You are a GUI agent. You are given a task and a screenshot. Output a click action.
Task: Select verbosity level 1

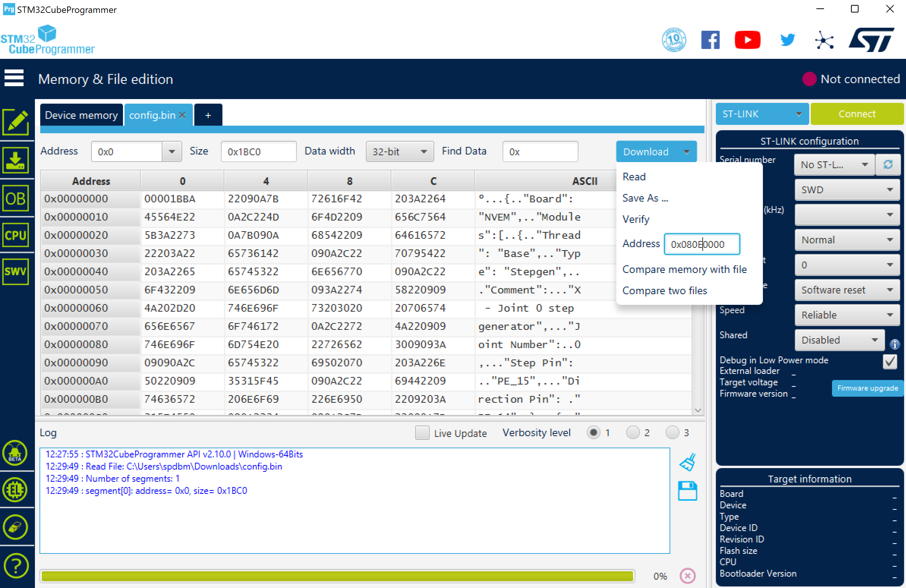593,432
